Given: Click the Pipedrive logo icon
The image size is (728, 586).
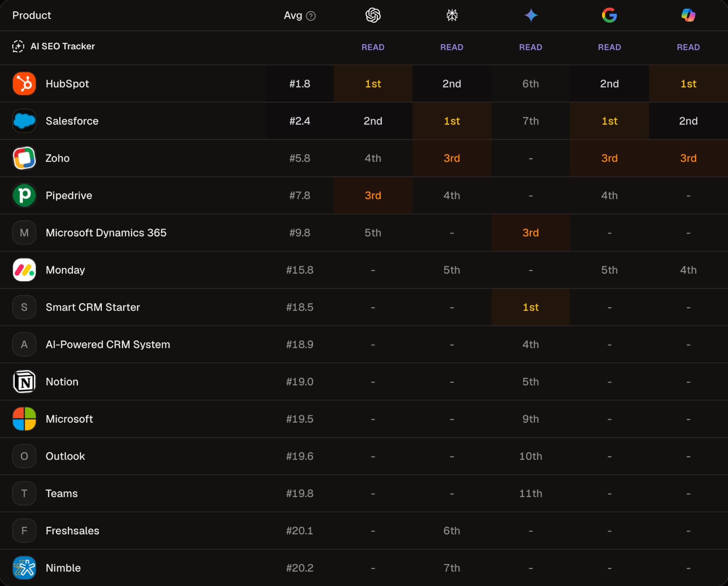Looking at the screenshot, I should (x=24, y=195).
